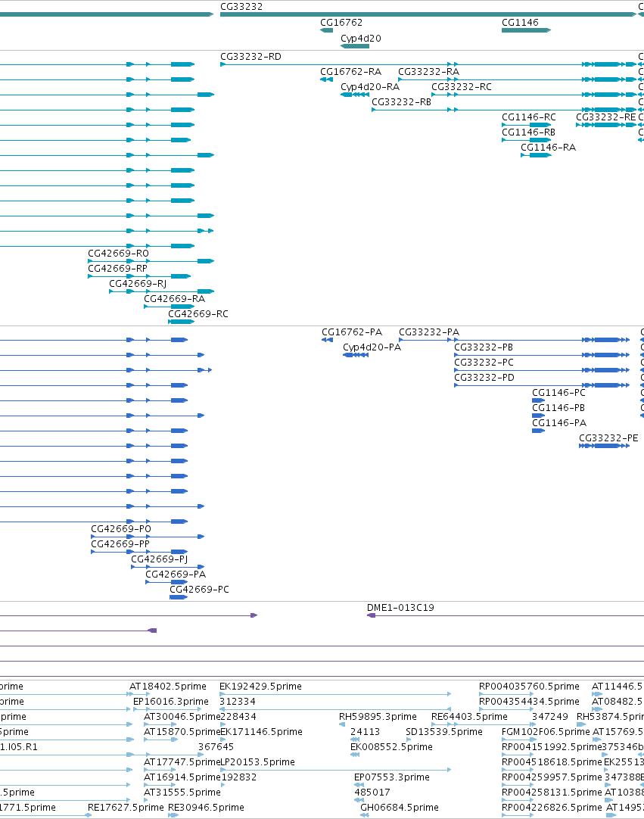Select transcript CG42669-RC
This screenshot has width=644, height=819.
[198, 314]
